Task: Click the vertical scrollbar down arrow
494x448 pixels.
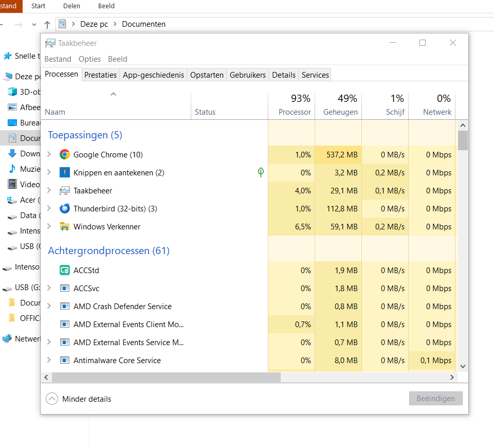Action: [x=463, y=366]
